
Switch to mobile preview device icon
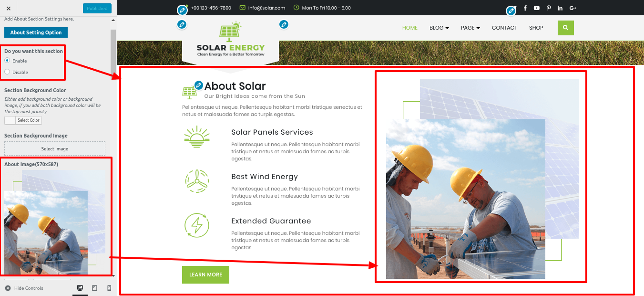109,288
